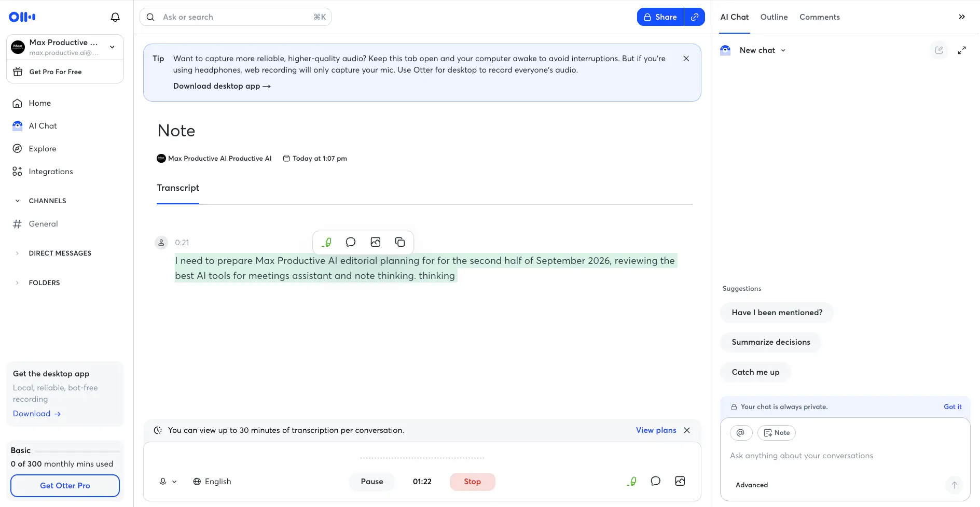
Task: Select the AI Chat tab
Action: 735,17
